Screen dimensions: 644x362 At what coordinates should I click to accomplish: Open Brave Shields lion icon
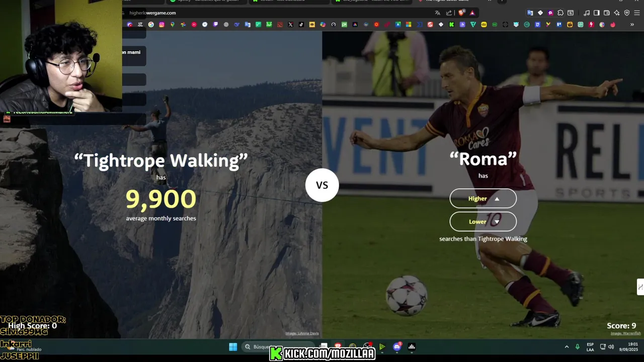[461, 13]
